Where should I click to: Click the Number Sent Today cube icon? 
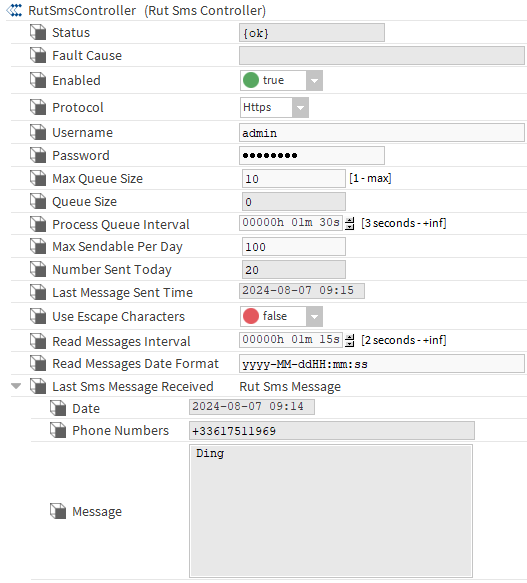coord(38,269)
